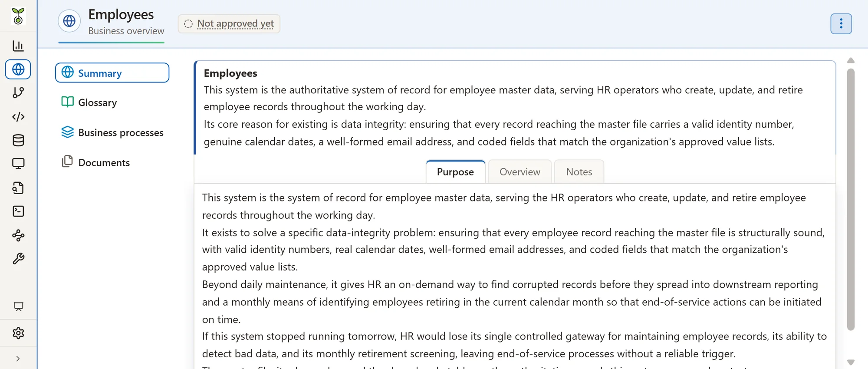The height and width of the screenshot is (369, 868).
Task: Click the Business overview subtitle
Action: click(126, 31)
